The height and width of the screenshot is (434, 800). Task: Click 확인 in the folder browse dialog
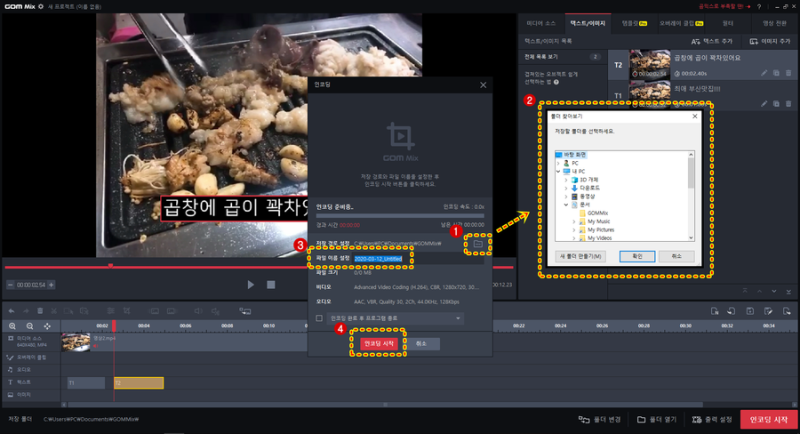(x=637, y=256)
